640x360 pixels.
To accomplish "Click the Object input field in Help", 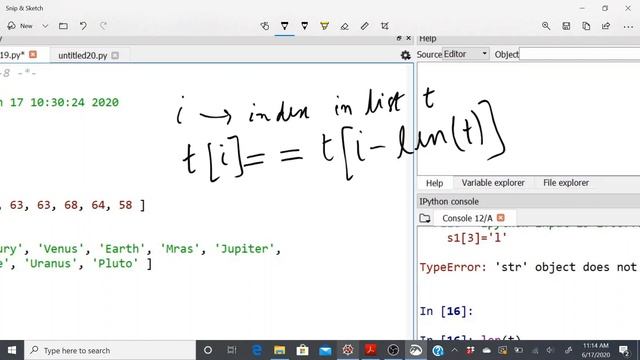I will (580, 54).
